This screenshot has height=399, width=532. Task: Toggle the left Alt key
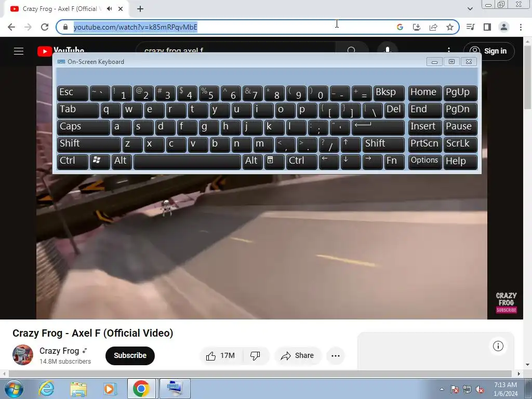(122, 161)
